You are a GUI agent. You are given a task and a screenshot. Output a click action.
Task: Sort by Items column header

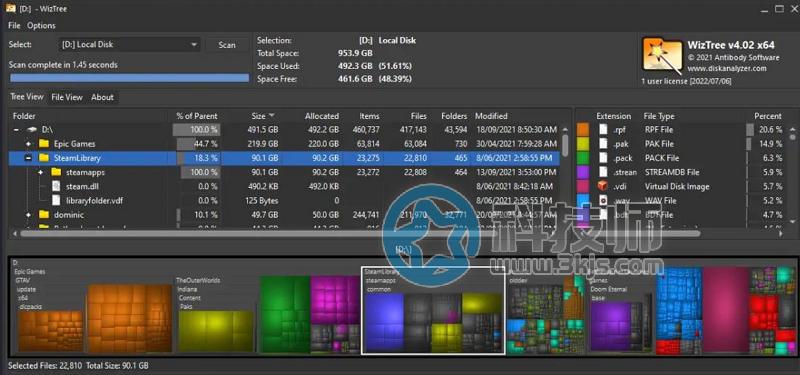pyautogui.click(x=369, y=116)
